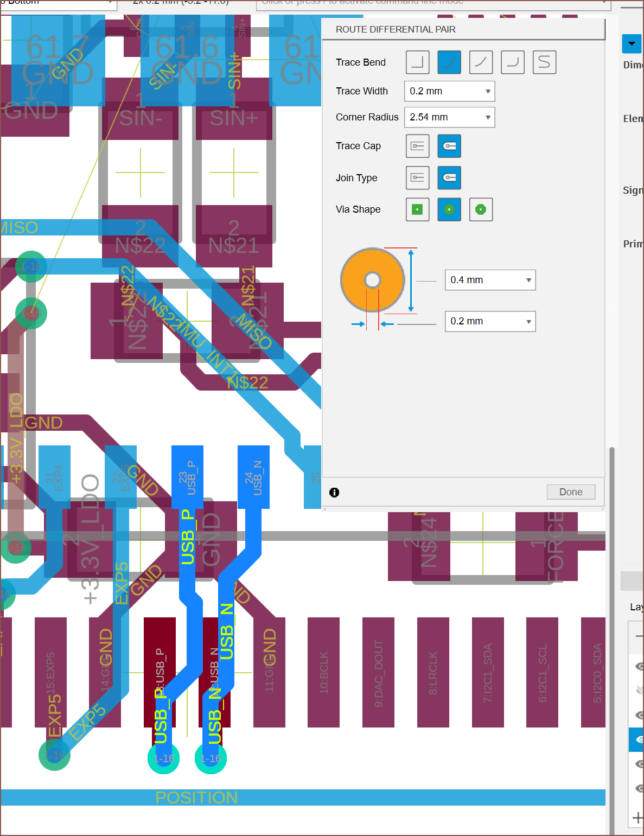This screenshot has height=836, width=644.
Task: Click the USB_P via at trace end
Action: click(x=163, y=758)
